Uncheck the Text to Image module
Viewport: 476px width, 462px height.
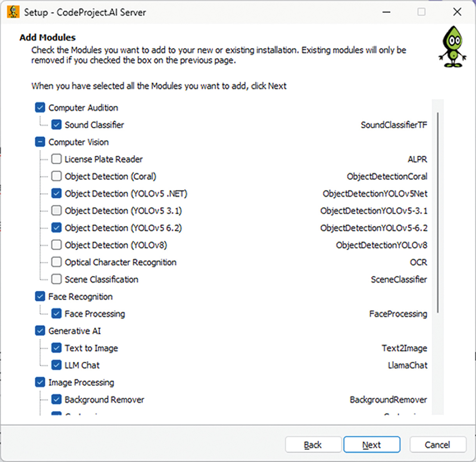point(57,348)
